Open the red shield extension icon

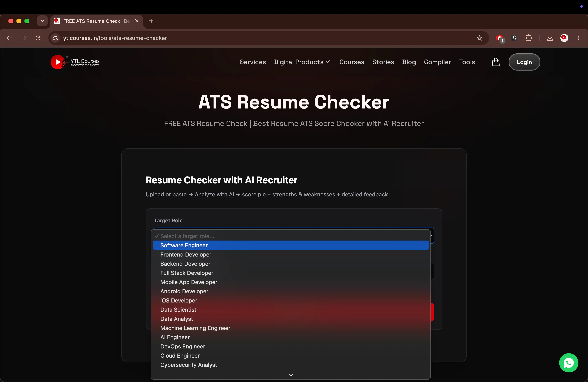point(500,38)
